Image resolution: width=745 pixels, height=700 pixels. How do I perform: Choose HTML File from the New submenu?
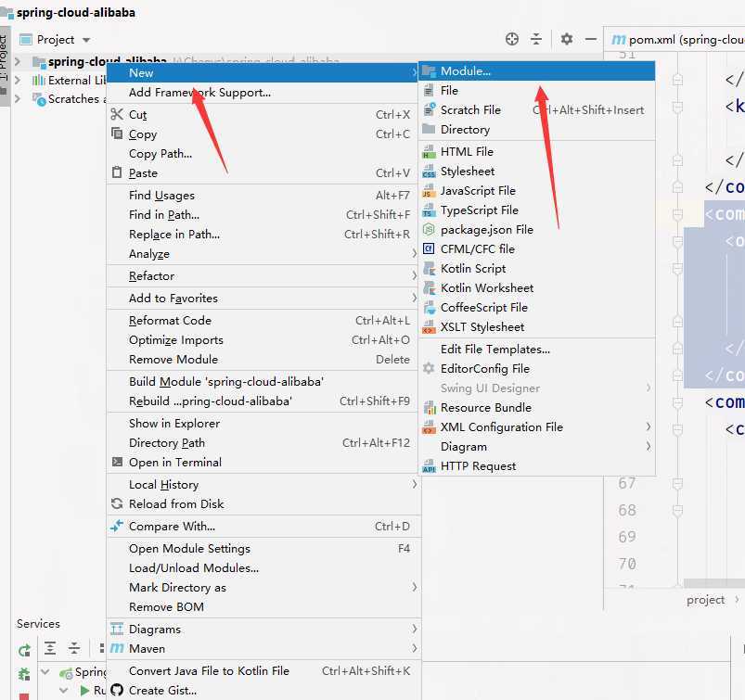467,151
